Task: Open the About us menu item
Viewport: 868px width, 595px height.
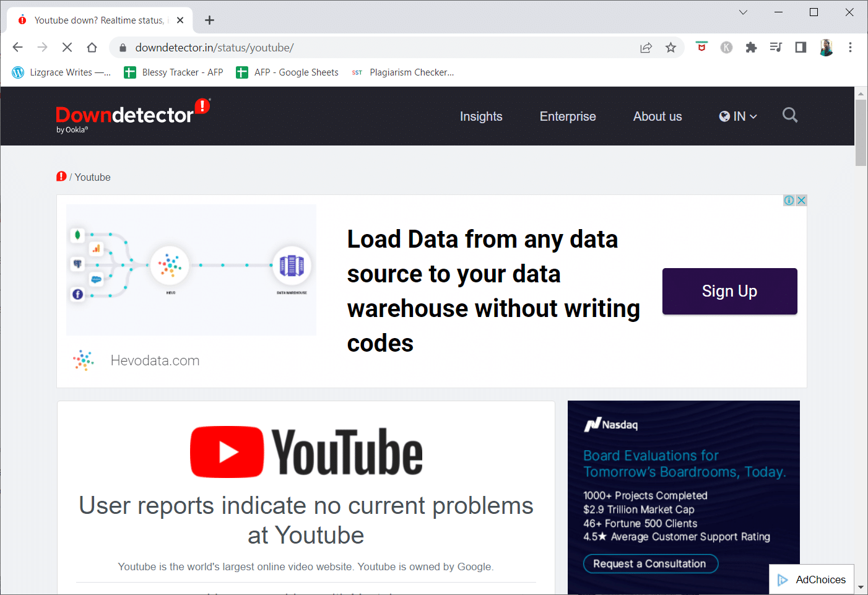Action: [x=658, y=116]
